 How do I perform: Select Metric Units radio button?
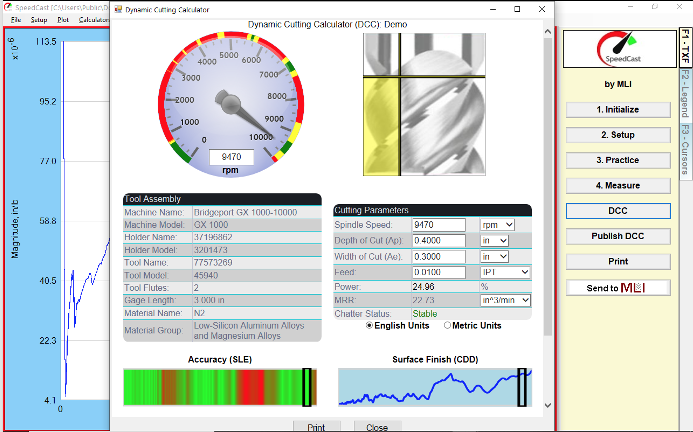[x=447, y=325]
